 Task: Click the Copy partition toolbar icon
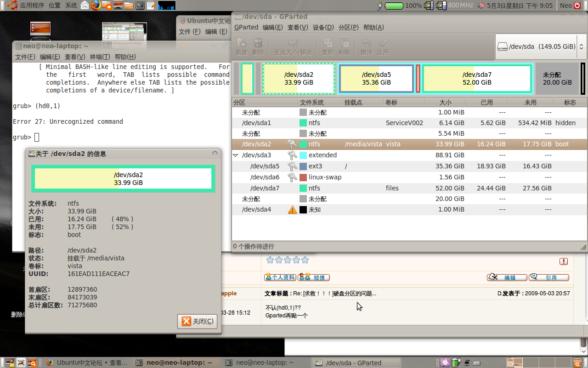(x=328, y=43)
